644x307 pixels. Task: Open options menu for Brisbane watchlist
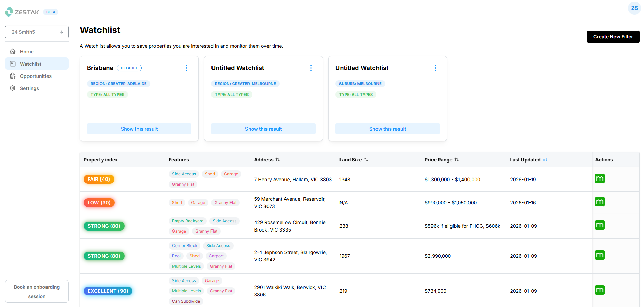pyautogui.click(x=186, y=68)
